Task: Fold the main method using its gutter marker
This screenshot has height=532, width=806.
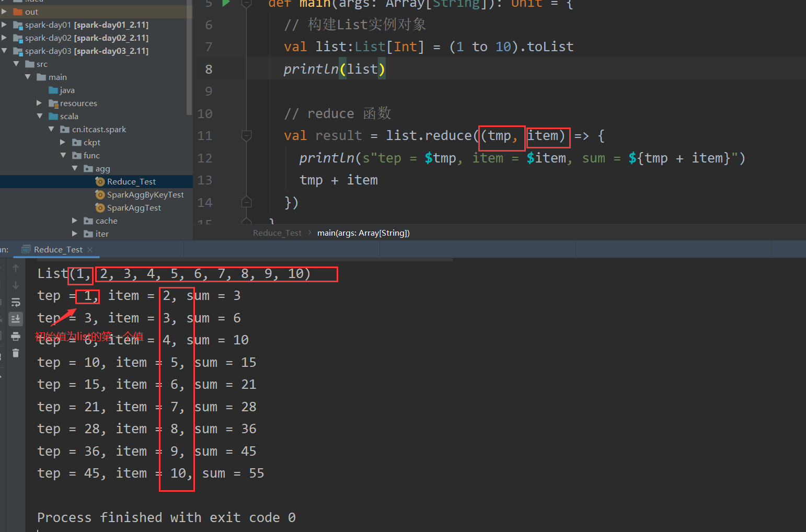Action: pyautogui.click(x=247, y=4)
